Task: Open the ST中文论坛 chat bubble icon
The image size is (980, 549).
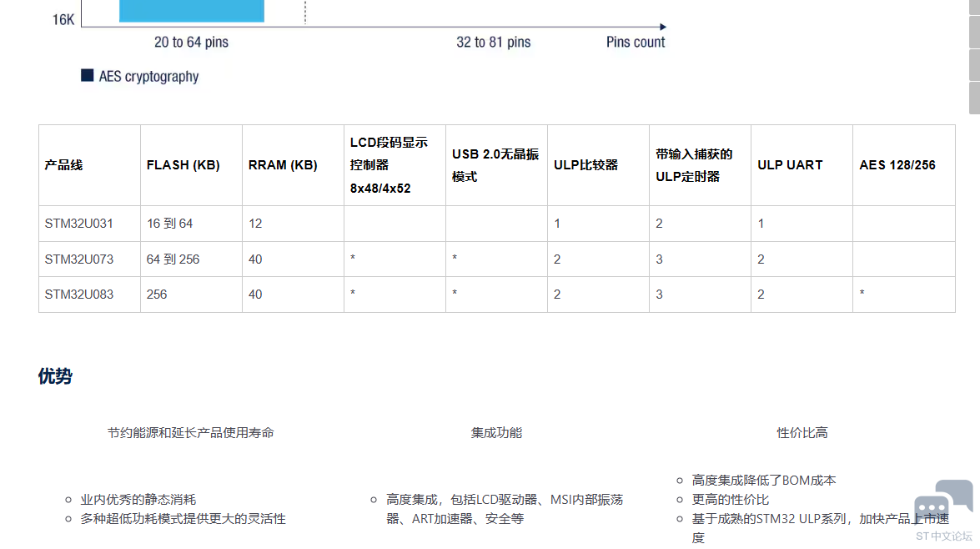Action: click(942, 505)
